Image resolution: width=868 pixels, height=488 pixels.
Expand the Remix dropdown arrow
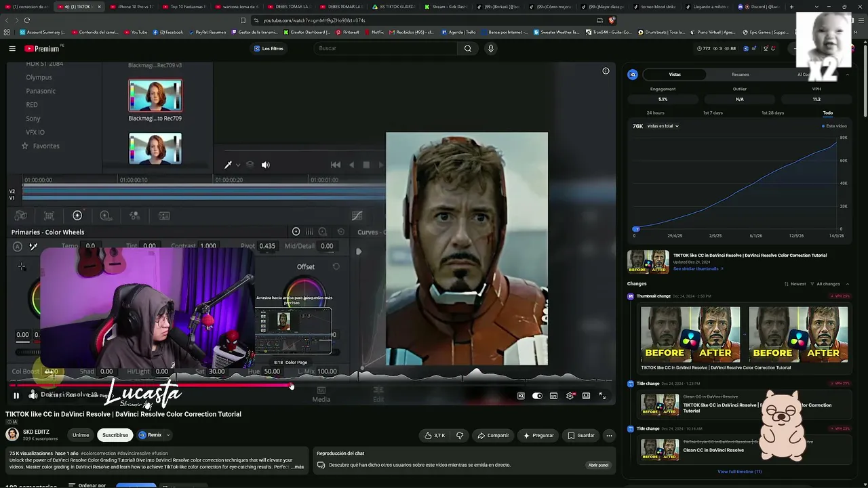coord(168,435)
